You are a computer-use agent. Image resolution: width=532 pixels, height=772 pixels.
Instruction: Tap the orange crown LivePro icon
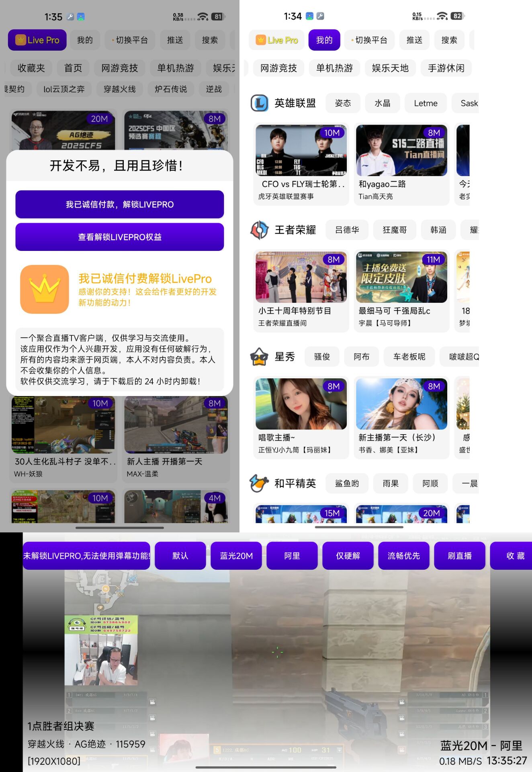[45, 289]
